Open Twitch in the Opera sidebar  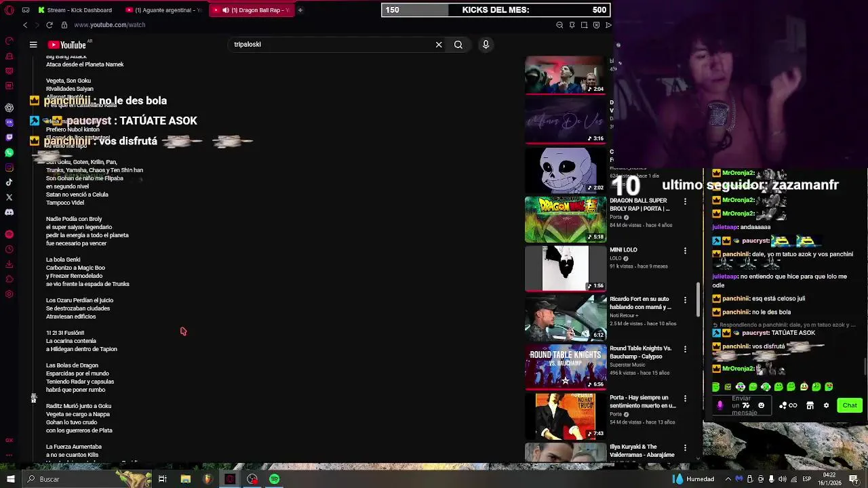[9, 138]
